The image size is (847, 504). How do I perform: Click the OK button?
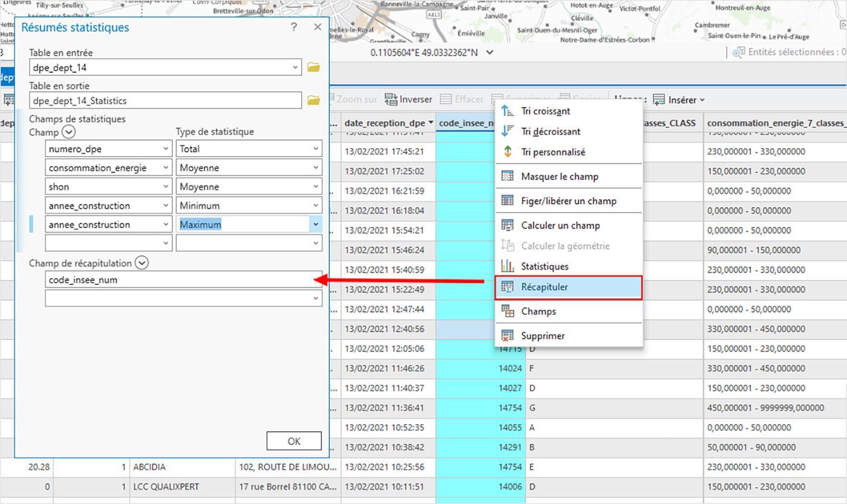pyautogui.click(x=294, y=441)
